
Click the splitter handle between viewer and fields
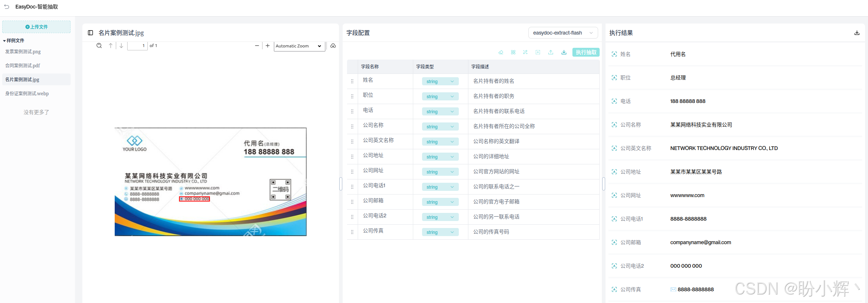click(x=341, y=183)
